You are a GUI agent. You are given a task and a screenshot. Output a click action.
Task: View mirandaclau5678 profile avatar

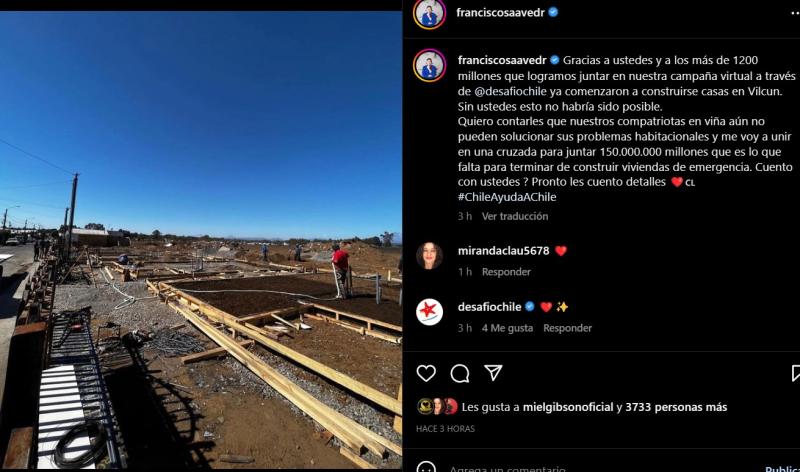(x=430, y=256)
